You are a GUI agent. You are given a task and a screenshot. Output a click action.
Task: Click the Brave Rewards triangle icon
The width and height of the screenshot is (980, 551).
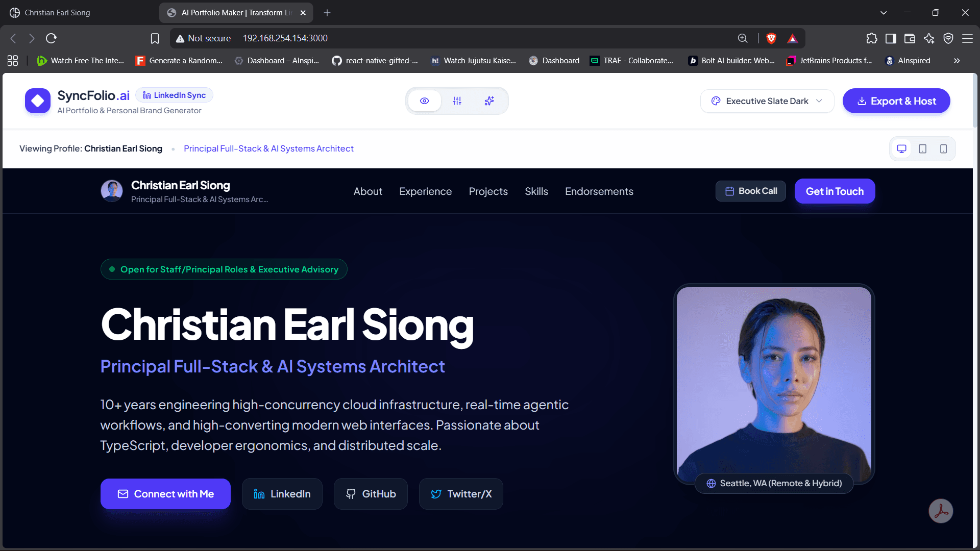point(792,38)
